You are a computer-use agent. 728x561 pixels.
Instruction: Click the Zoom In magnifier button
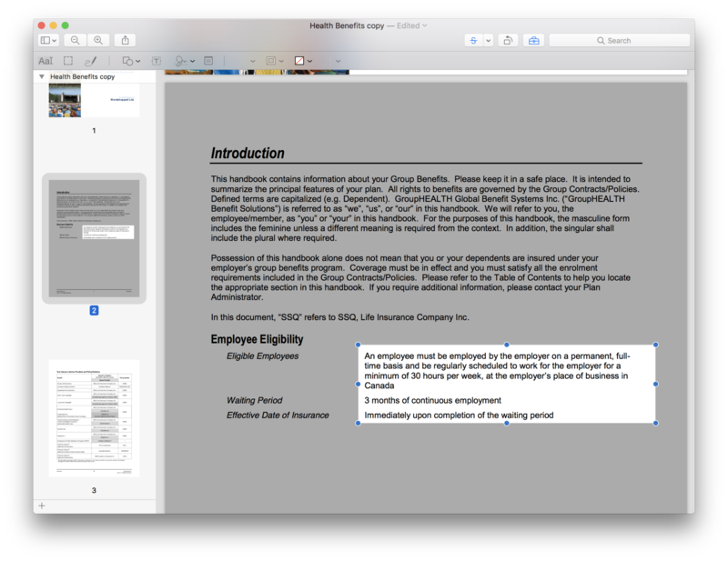98,40
